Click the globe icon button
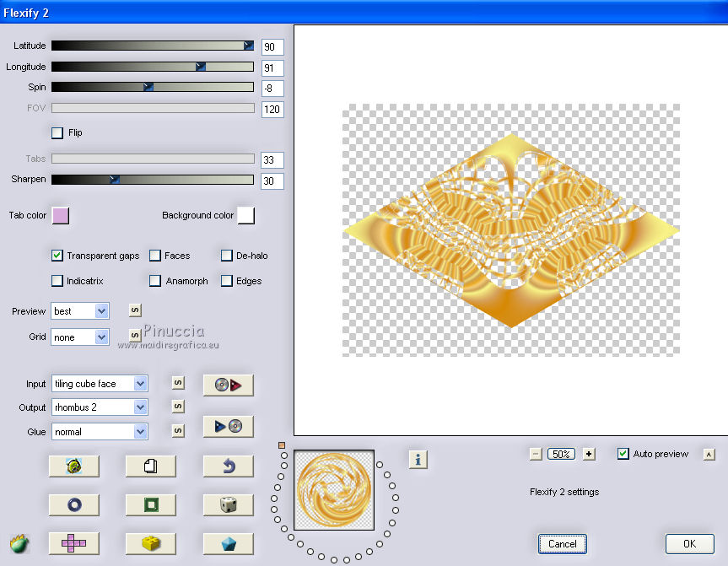728x566 pixels. (x=74, y=466)
